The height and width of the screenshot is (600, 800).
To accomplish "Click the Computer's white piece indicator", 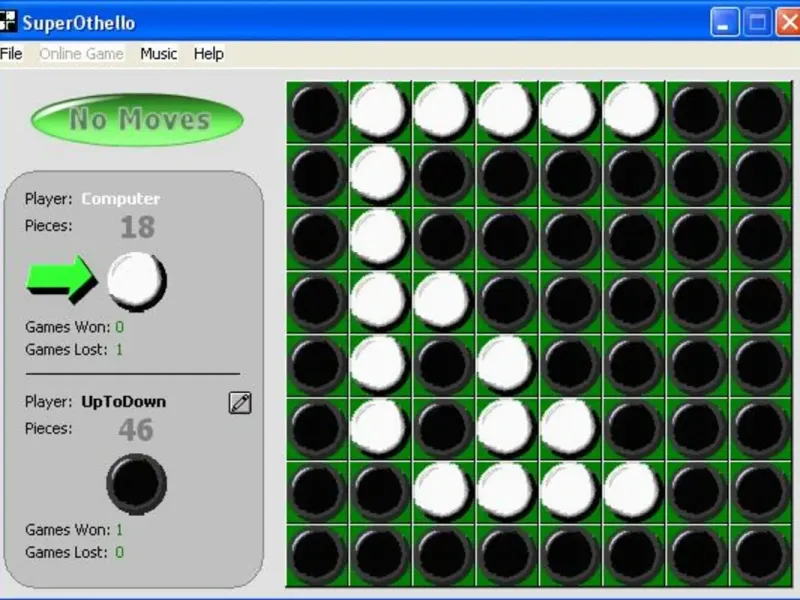I will (x=136, y=281).
